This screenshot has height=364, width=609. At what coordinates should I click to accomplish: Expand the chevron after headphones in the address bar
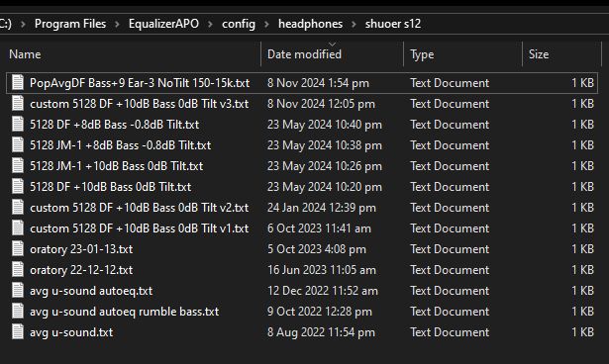click(354, 24)
